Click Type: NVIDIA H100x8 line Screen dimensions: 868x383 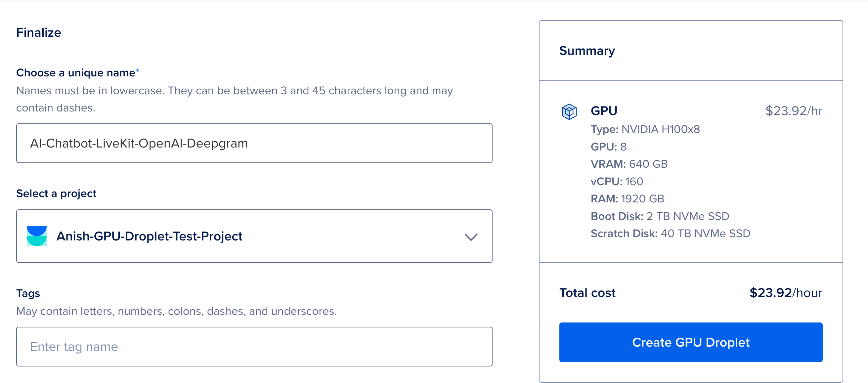click(645, 129)
